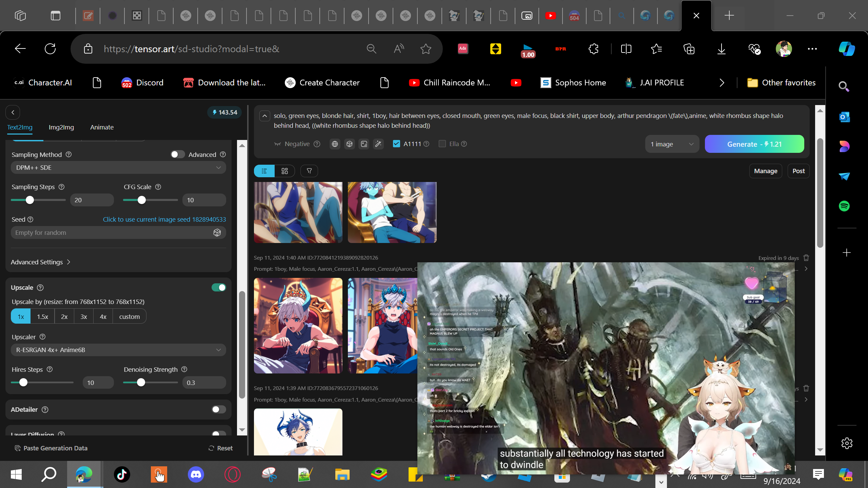This screenshot has height=488, width=868.
Task: Switch to Img2Img tab
Action: pos(61,127)
